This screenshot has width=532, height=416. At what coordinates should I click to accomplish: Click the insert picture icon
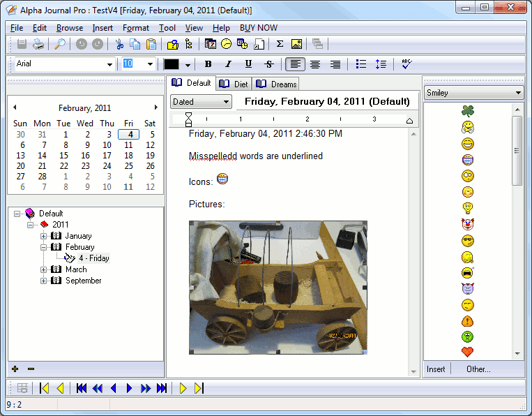coord(296,44)
